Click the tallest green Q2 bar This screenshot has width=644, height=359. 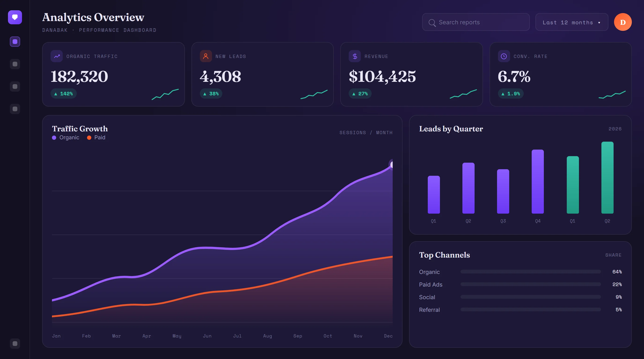pyautogui.click(x=607, y=177)
